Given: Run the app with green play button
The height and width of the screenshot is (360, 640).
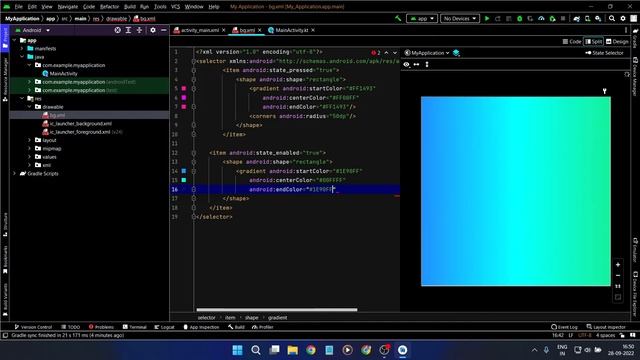Looking at the screenshot, I should tap(487, 18).
